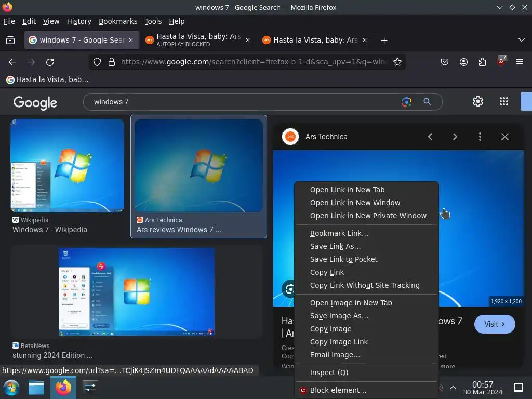Select Save Link As… from context menu
532x399 pixels.
point(366,246)
